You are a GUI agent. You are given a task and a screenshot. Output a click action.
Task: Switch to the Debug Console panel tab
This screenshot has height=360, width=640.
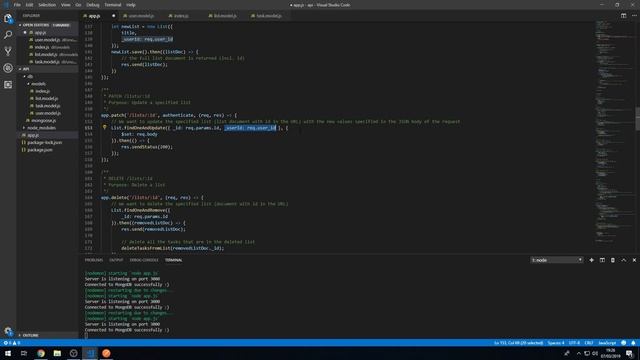(144, 260)
